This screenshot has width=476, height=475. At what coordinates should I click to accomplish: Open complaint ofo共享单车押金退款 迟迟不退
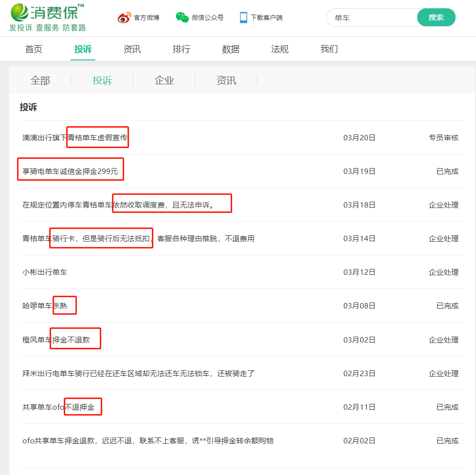coord(148,441)
